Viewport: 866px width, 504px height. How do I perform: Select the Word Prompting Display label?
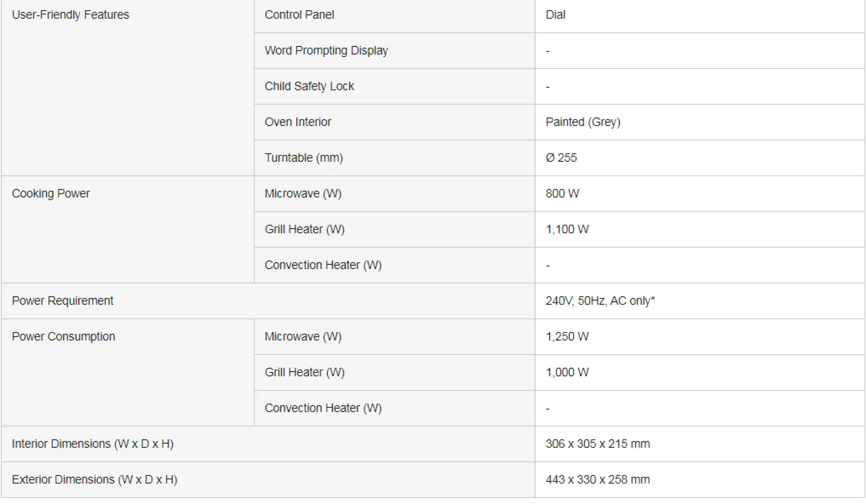tap(326, 50)
